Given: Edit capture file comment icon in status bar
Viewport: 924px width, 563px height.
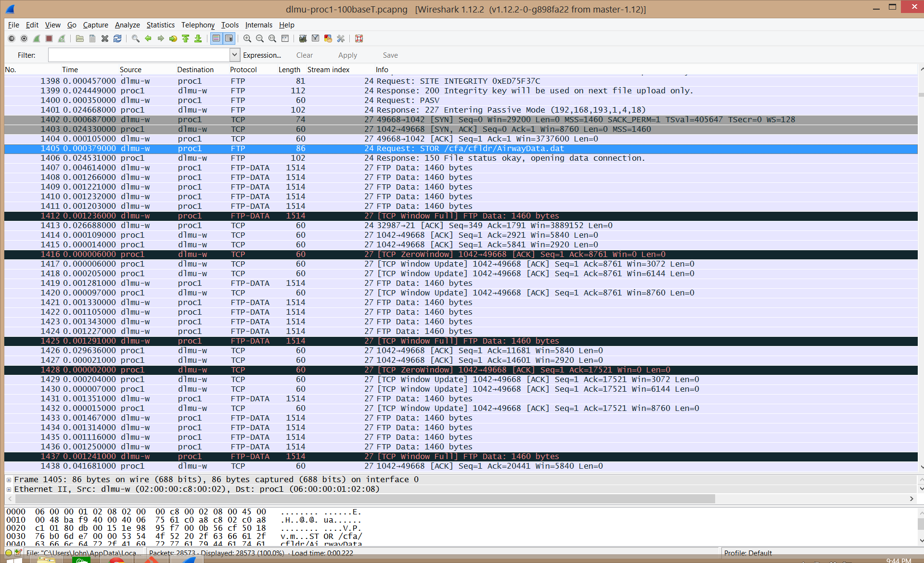Looking at the screenshot, I should [x=18, y=553].
